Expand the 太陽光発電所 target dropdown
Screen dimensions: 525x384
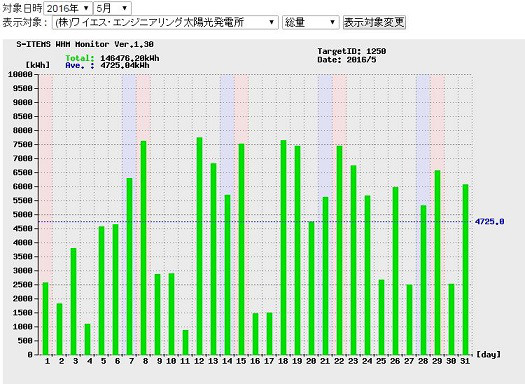(165, 22)
